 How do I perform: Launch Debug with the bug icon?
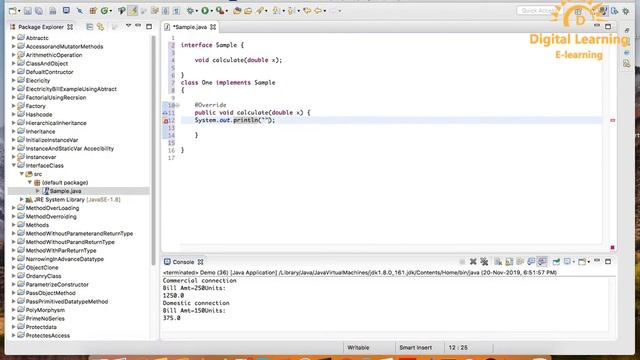tap(190, 11)
